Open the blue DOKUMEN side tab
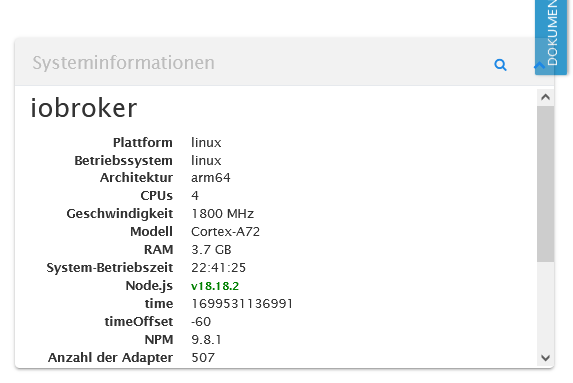The image size is (573, 383). point(551,37)
